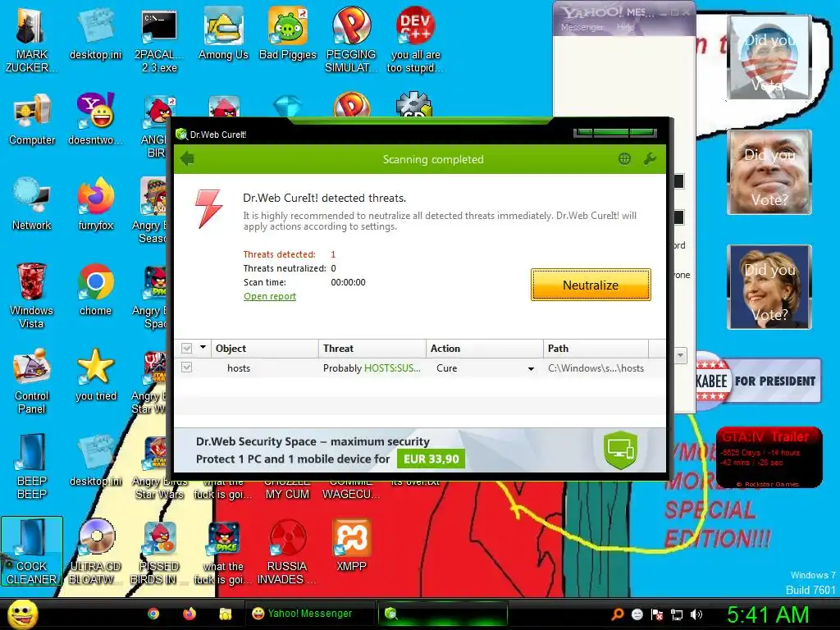The height and width of the screenshot is (630, 840).
Task: Click the Neutralize button
Action: point(591,285)
